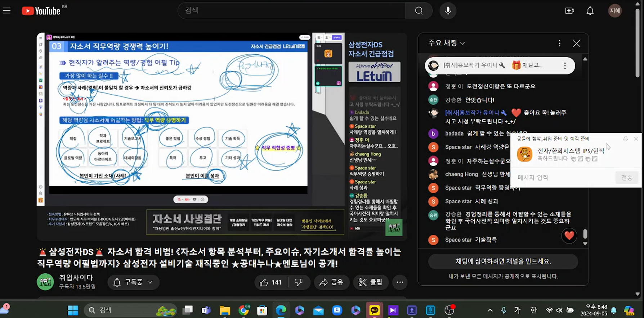Image resolution: width=644 pixels, height=318 pixels.
Task: Close the live chat panel
Action: (x=576, y=43)
